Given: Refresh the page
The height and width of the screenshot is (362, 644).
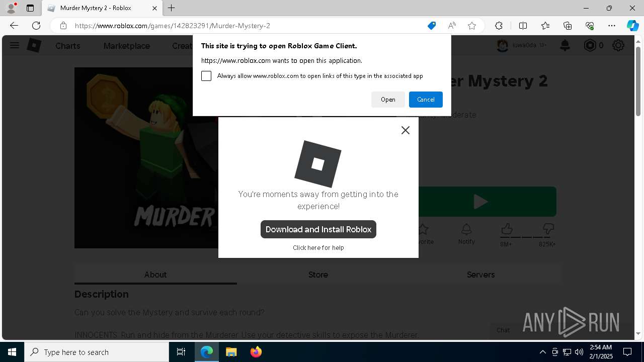Looking at the screenshot, I should pos(36,26).
